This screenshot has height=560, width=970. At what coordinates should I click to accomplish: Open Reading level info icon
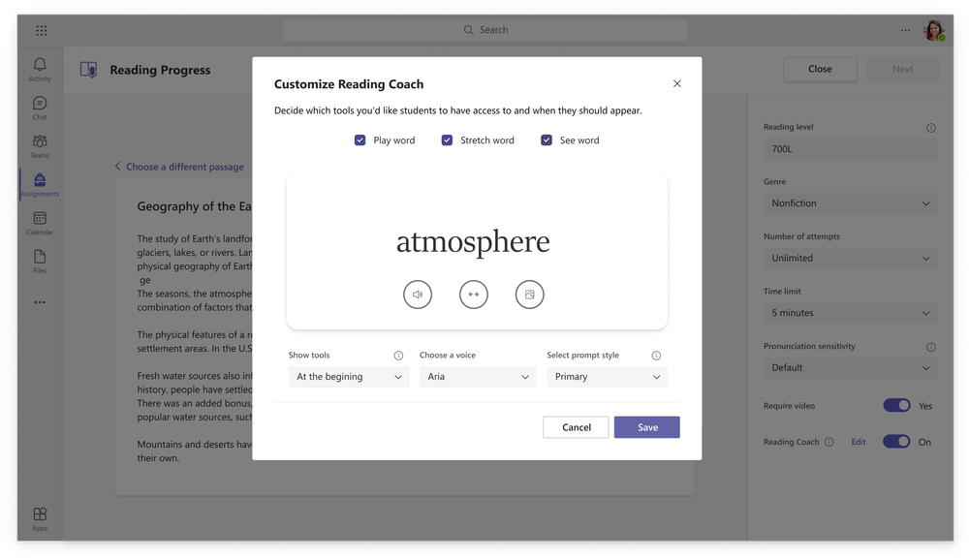(x=931, y=128)
